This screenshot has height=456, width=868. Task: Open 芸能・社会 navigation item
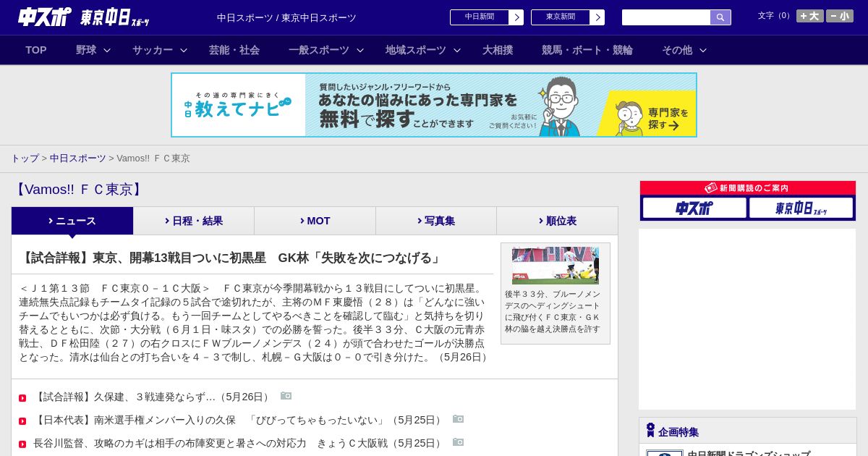coord(234,50)
